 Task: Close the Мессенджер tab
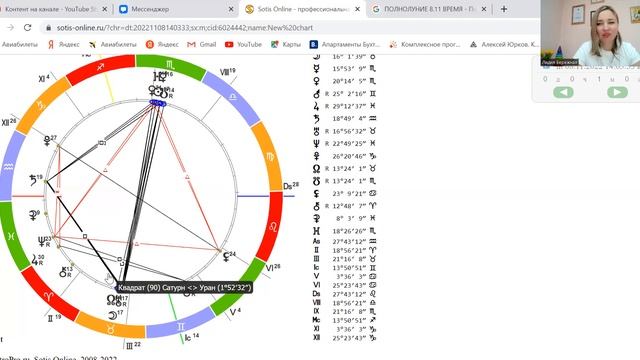(231, 9)
